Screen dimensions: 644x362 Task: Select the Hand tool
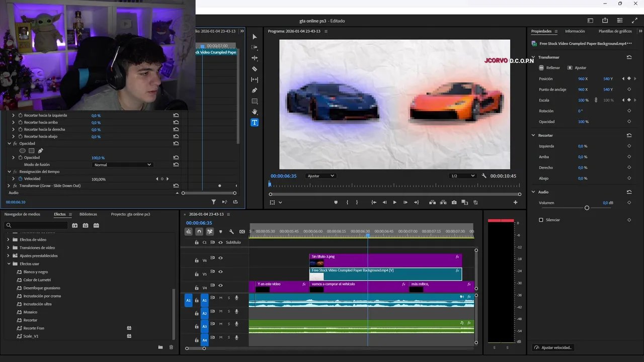[x=255, y=112]
